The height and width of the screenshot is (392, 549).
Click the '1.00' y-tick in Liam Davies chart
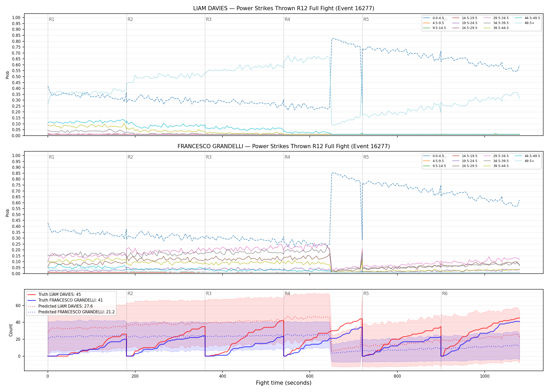[x=16, y=18]
